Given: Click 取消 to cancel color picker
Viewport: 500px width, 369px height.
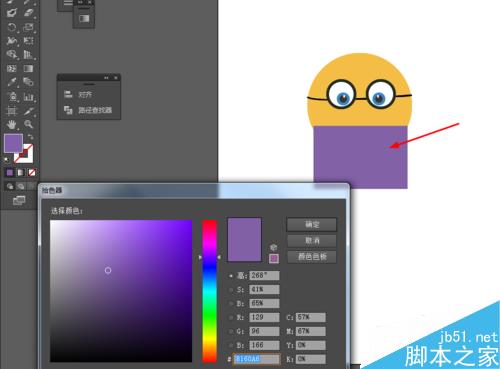Looking at the screenshot, I should point(312,241).
